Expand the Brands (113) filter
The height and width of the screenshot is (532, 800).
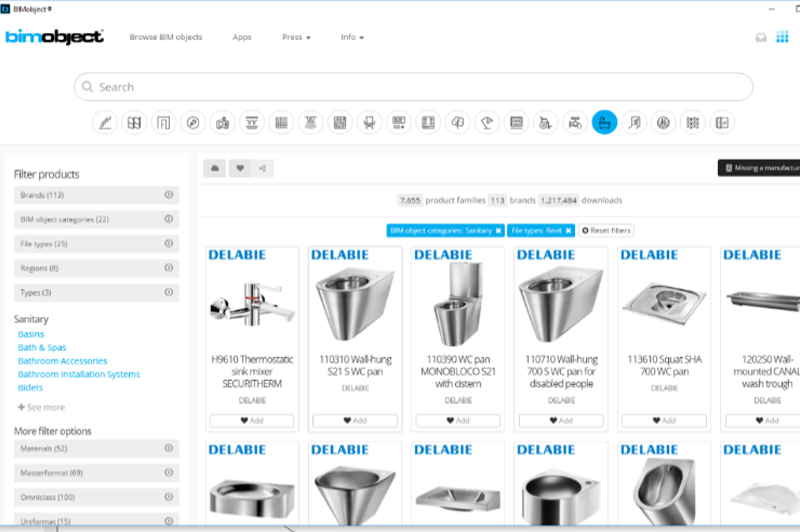click(96, 195)
